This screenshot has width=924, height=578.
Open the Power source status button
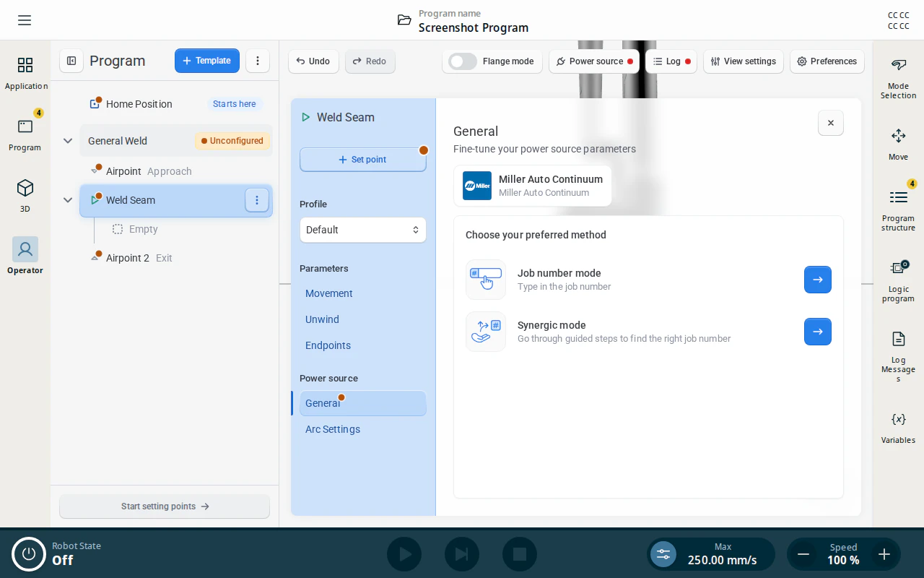594,61
